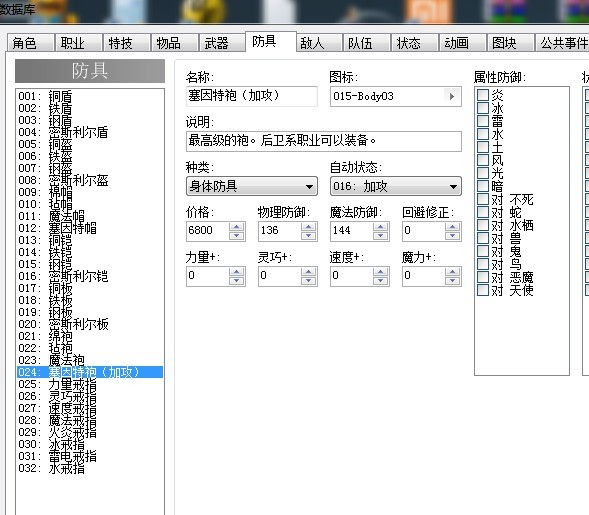Enable 炎 attribute defense checkbox
Viewport: 589px width, 515px height.
(x=483, y=95)
